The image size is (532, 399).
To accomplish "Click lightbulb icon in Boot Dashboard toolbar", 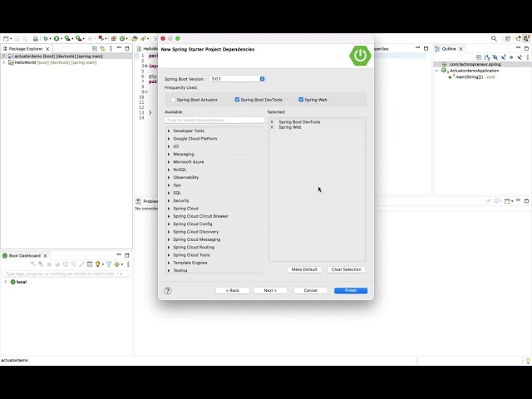I will (98, 264).
